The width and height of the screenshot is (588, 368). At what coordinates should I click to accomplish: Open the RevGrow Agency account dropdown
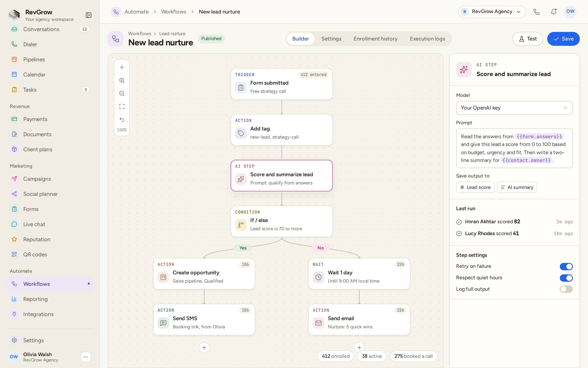(x=492, y=12)
